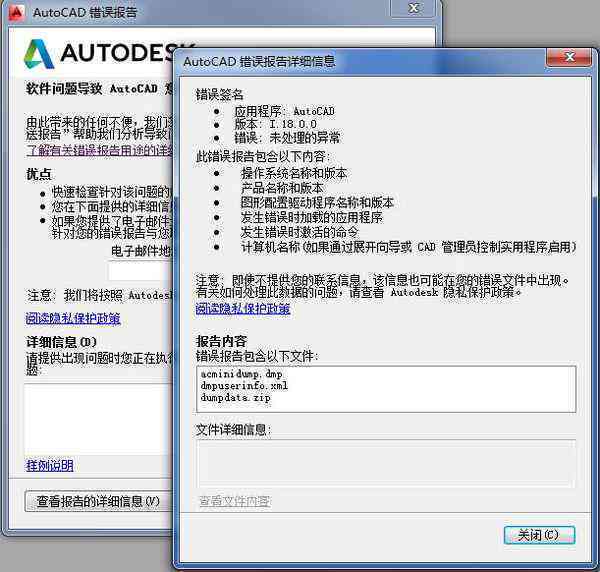The image size is (600, 572).
Task: Click the 错误签名 heading
Action: click(219, 95)
